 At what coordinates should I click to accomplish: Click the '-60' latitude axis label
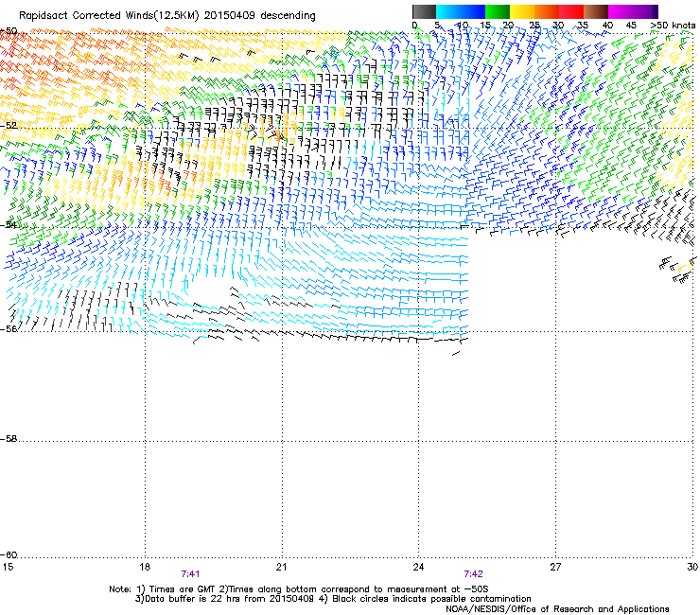9,555
